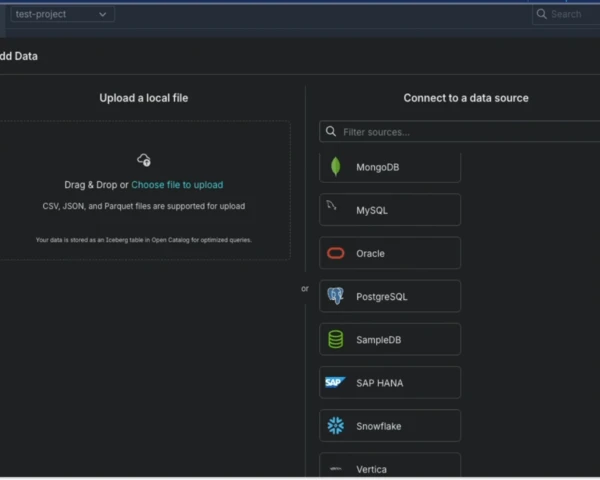Viewport: 600px width, 480px height.
Task: Click the top Search field
Action: pyautogui.click(x=566, y=14)
